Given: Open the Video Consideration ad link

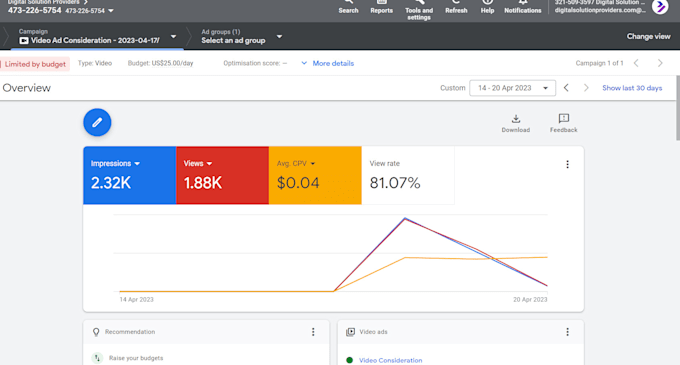Looking at the screenshot, I should click(390, 360).
